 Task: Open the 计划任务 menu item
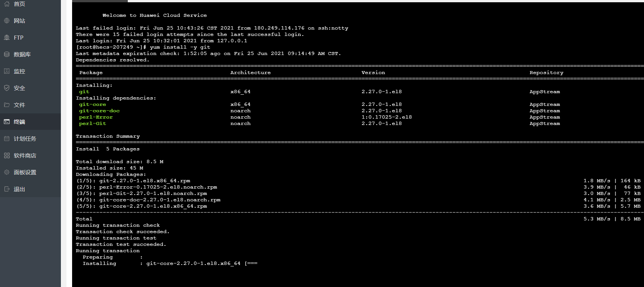coord(30,138)
